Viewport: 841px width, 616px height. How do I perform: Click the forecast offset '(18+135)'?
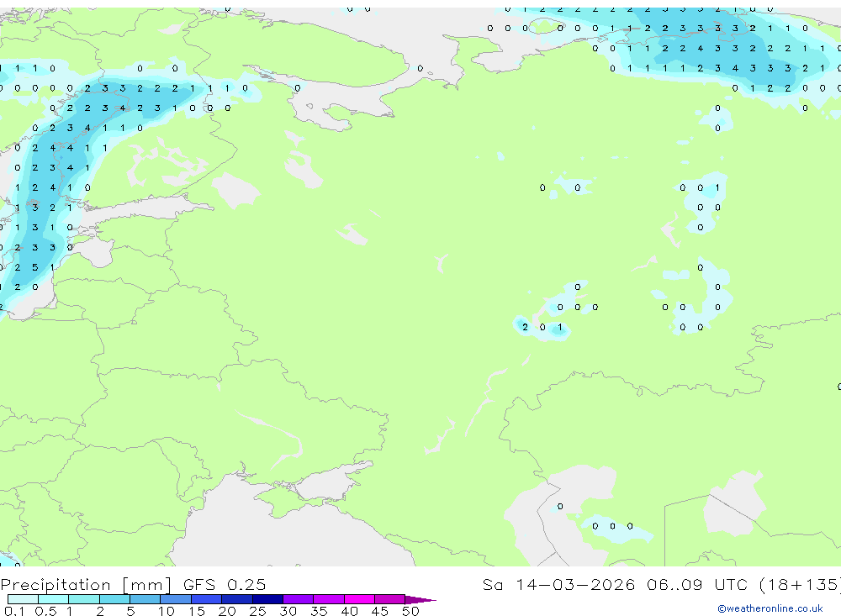[800, 584]
